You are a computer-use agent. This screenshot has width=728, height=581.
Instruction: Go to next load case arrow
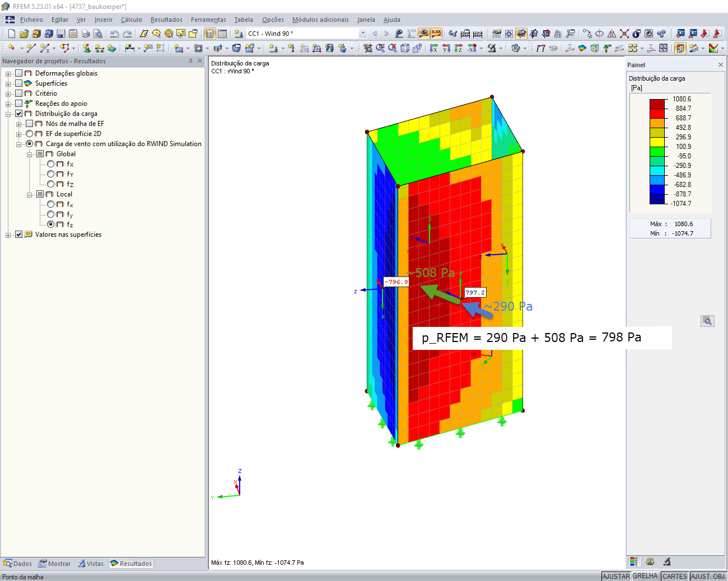coord(386,34)
